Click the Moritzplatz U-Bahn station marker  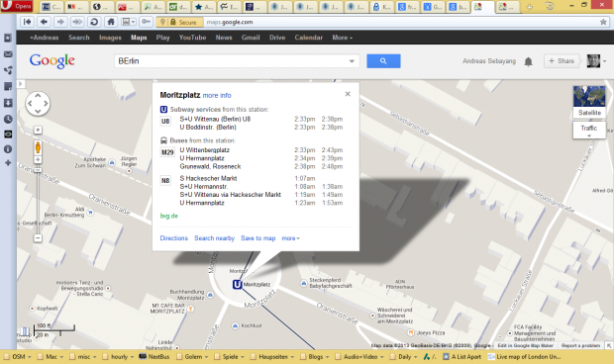pos(237,285)
